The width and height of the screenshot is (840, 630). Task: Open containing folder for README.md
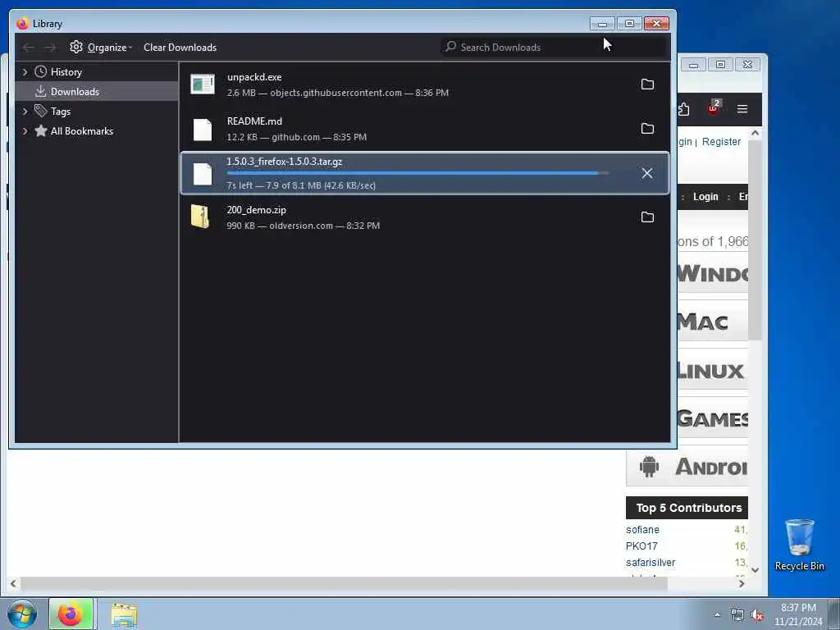point(647,129)
